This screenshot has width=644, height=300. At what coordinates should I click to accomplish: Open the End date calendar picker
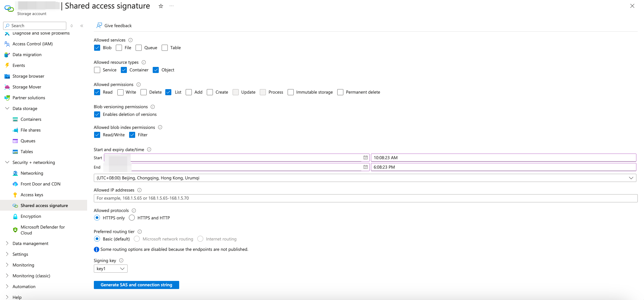365,167
